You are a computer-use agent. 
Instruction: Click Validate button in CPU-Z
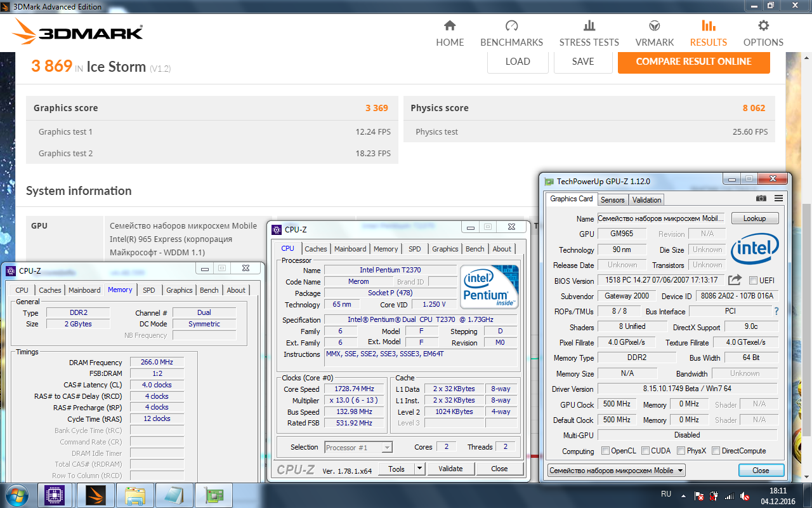click(450, 469)
